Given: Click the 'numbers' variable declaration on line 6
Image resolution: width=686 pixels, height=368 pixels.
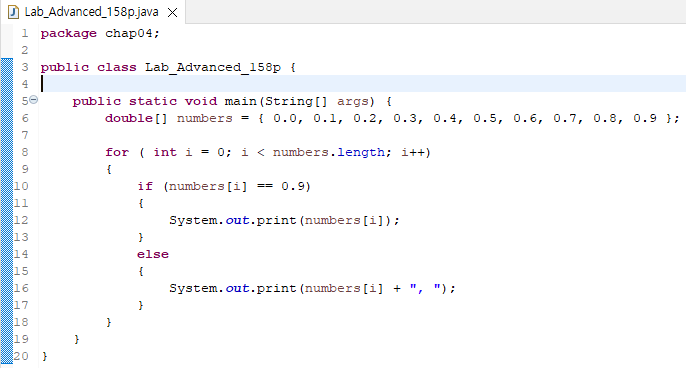Looking at the screenshot, I should (x=204, y=119).
